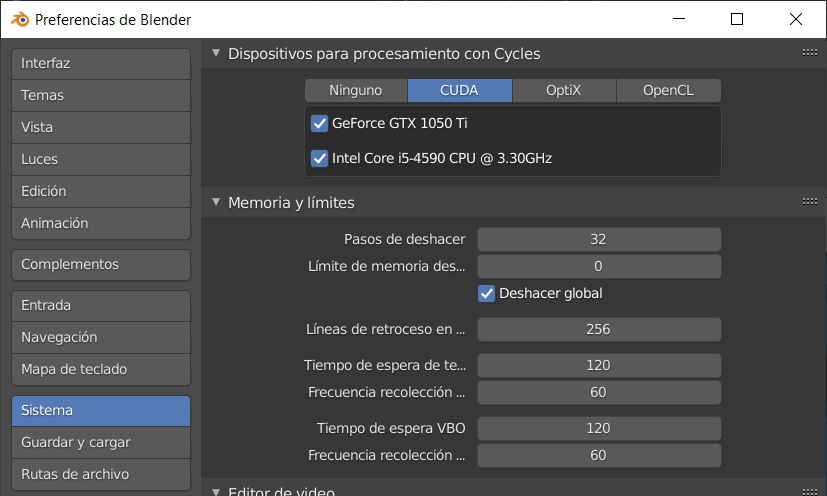Click the drag grip of Memoria y límites panel
This screenshot has width=827, height=496.
coord(810,202)
